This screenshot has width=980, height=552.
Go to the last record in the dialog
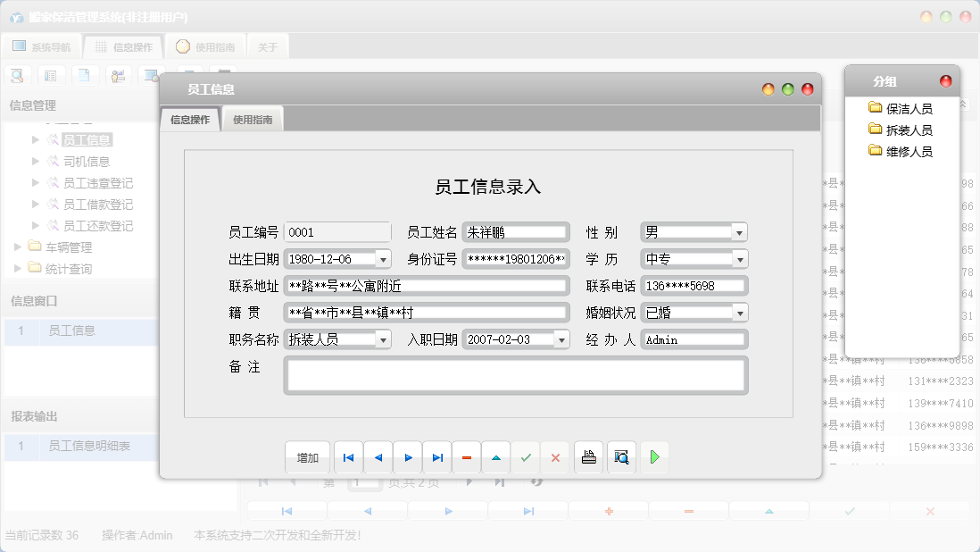pyautogui.click(x=437, y=456)
